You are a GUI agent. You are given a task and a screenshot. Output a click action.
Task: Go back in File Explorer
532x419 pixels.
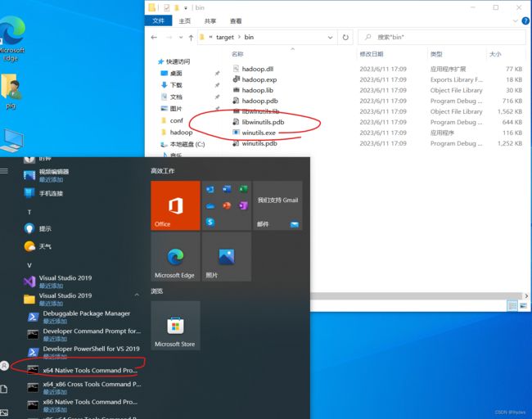[154, 38]
